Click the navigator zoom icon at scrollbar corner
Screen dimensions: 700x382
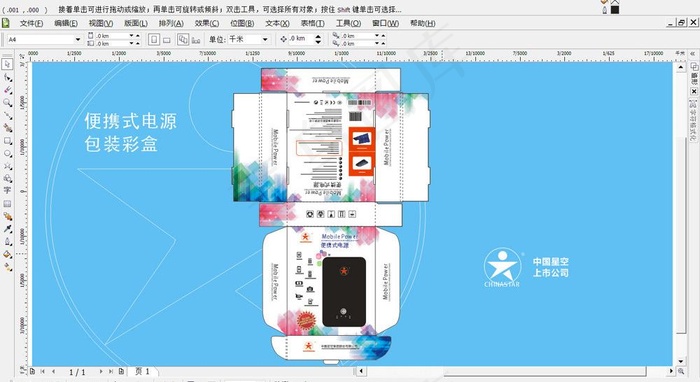pos(681,371)
